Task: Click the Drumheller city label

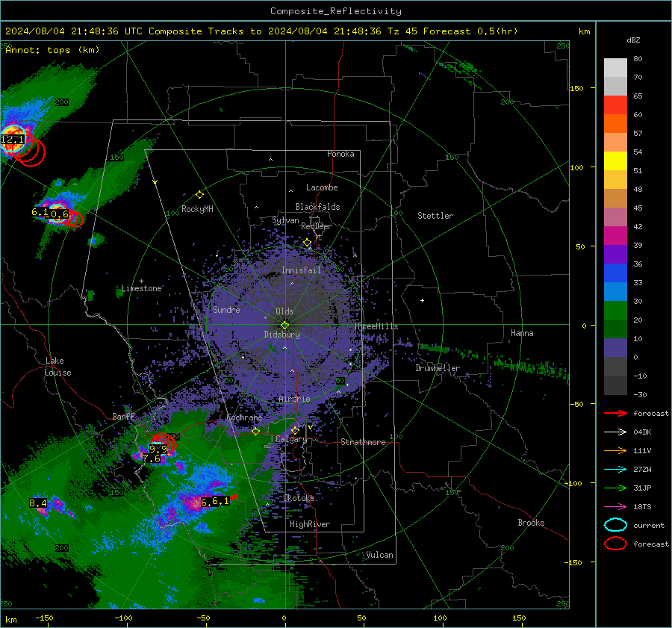Action: [x=438, y=368]
